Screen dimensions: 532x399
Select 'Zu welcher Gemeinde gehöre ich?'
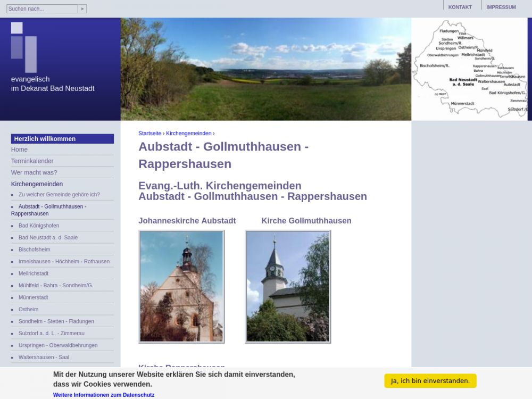[59, 195]
